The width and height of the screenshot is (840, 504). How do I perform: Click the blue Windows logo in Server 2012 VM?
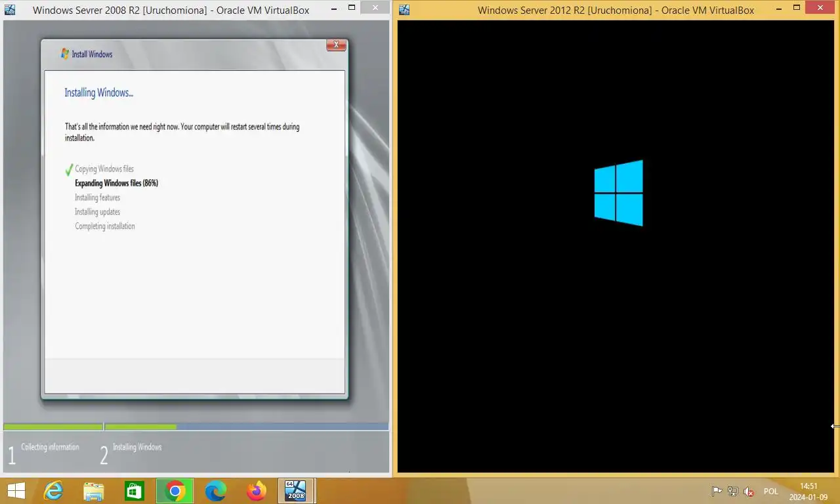pyautogui.click(x=618, y=193)
